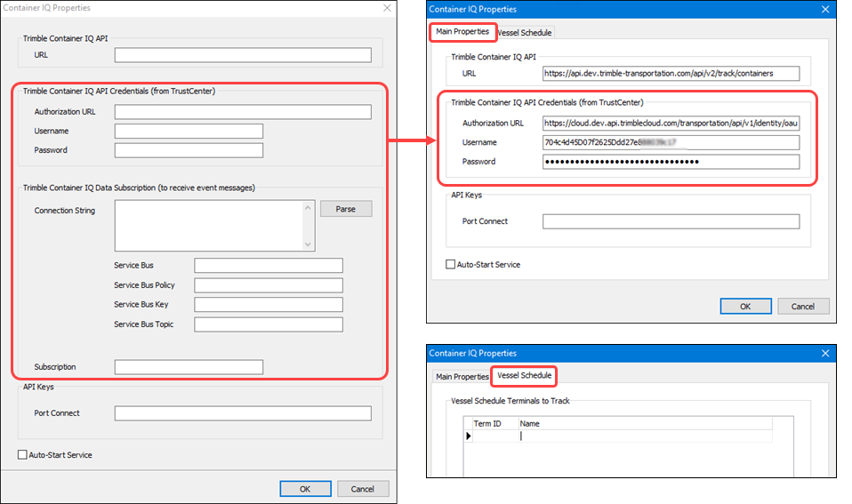Click the Service Bus Key field

click(x=269, y=305)
